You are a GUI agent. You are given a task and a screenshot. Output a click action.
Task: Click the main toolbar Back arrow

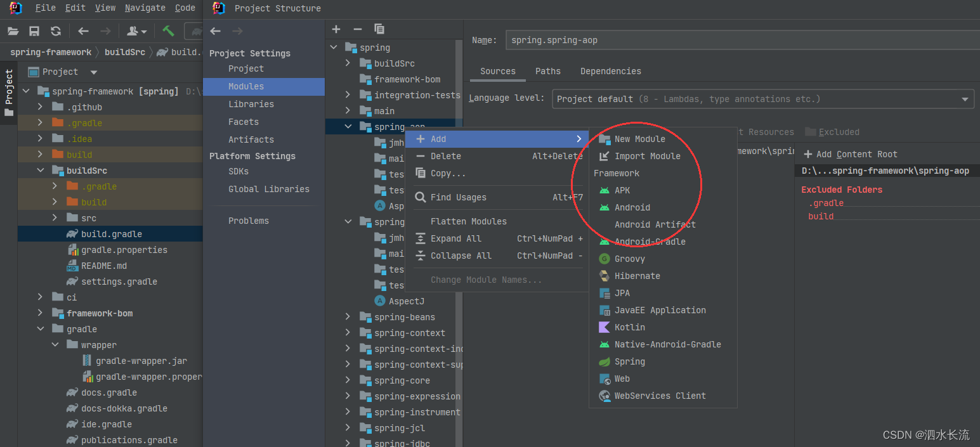tap(83, 31)
